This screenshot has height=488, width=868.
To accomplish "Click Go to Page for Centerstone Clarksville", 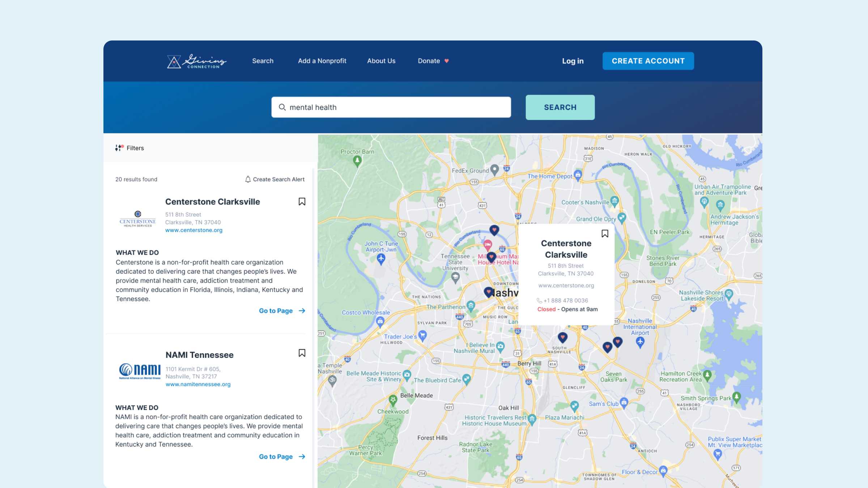I will point(282,311).
